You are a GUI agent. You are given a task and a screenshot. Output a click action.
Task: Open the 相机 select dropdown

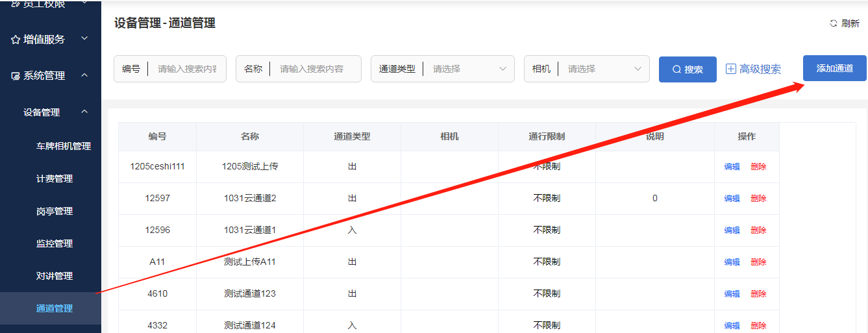(602, 69)
